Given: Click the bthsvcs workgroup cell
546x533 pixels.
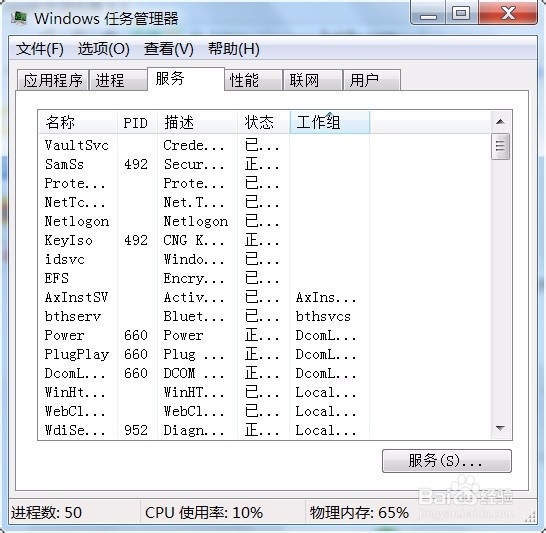Looking at the screenshot, I should pos(323,316).
